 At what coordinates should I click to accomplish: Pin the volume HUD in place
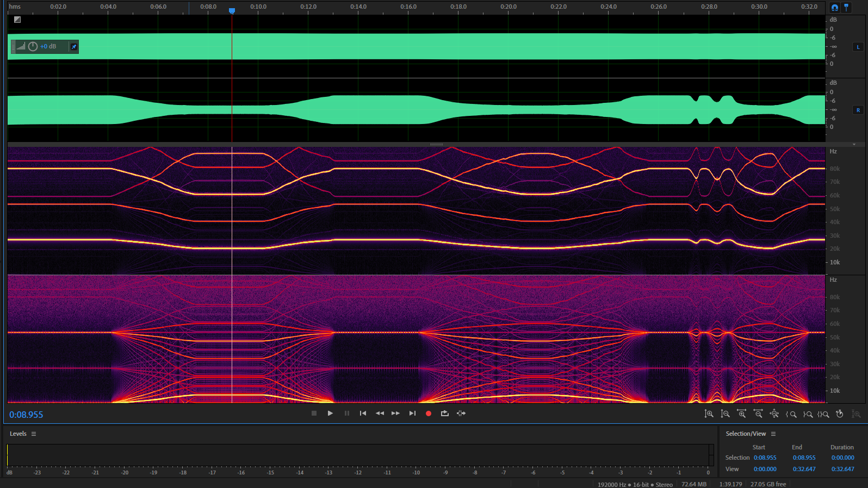74,47
